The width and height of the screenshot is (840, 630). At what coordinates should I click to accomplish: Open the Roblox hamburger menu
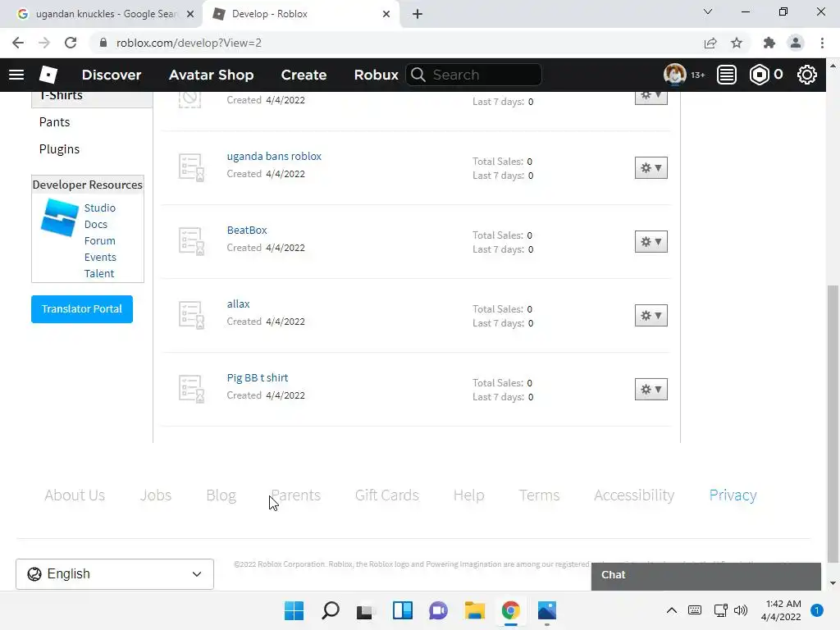(x=16, y=75)
